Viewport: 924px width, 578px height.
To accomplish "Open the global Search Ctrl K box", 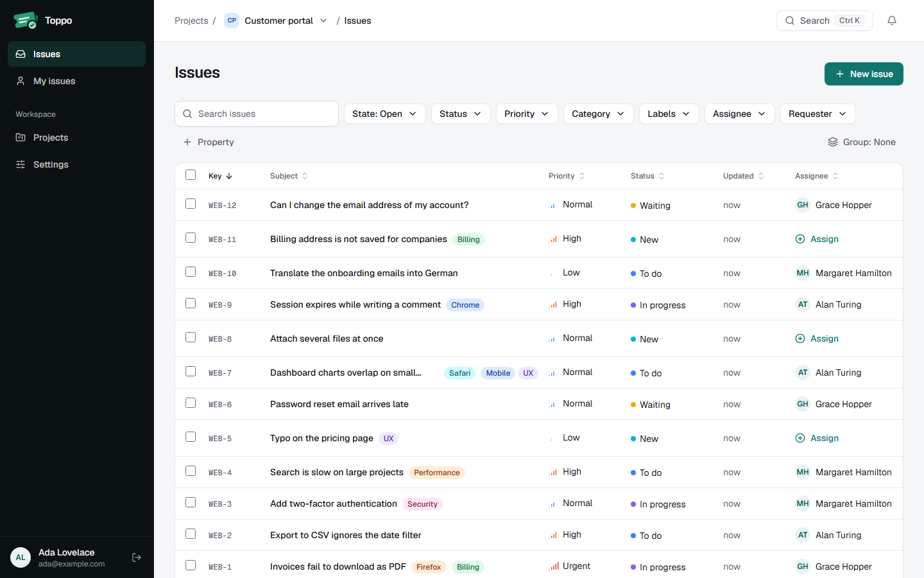I will point(825,21).
